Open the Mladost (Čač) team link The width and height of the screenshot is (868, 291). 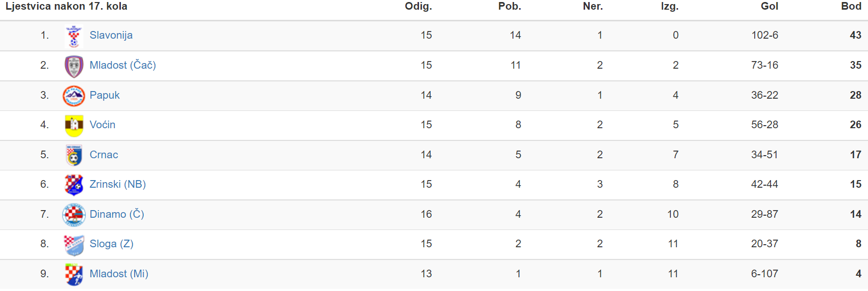(x=122, y=65)
